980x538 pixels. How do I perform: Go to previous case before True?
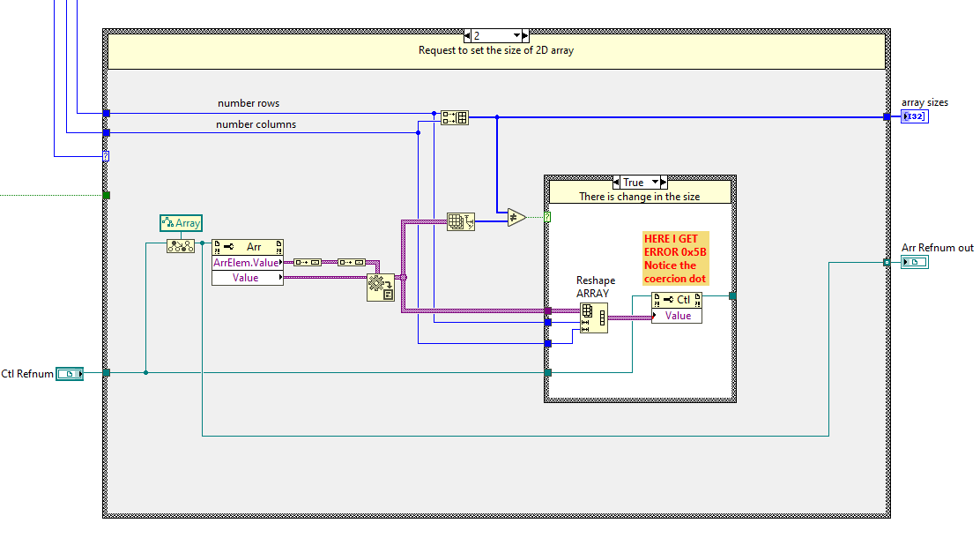pyautogui.click(x=614, y=183)
